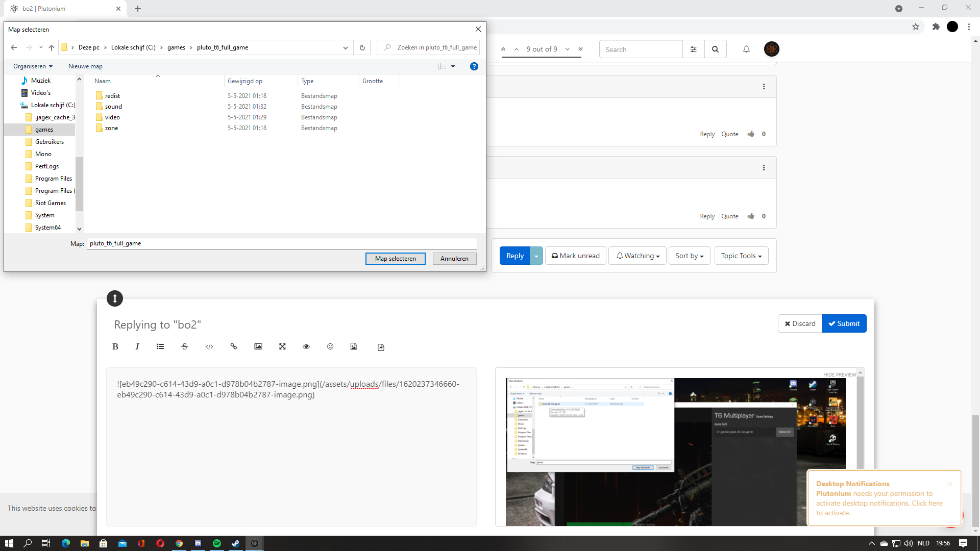Click the Insert image icon

(258, 346)
